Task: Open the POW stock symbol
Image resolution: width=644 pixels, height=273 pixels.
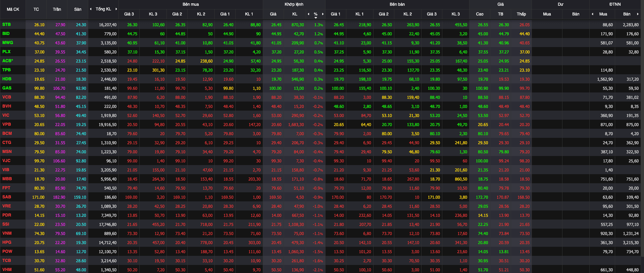Action: 7,251
